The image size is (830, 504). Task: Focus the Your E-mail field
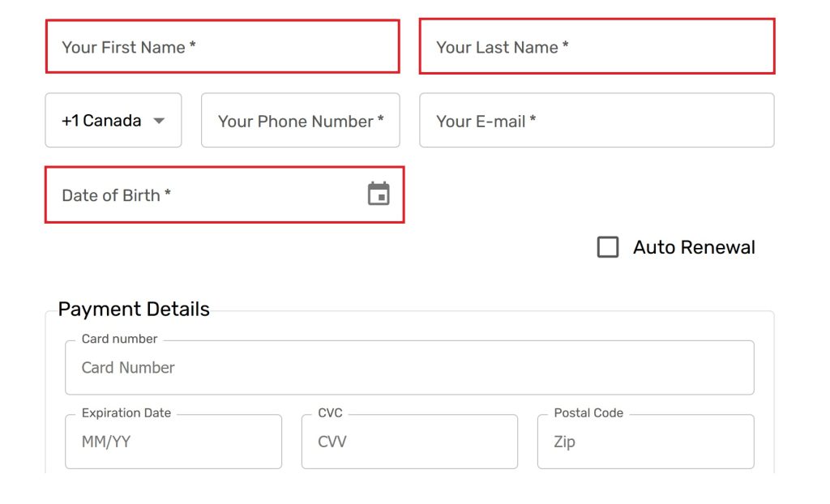click(x=597, y=121)
